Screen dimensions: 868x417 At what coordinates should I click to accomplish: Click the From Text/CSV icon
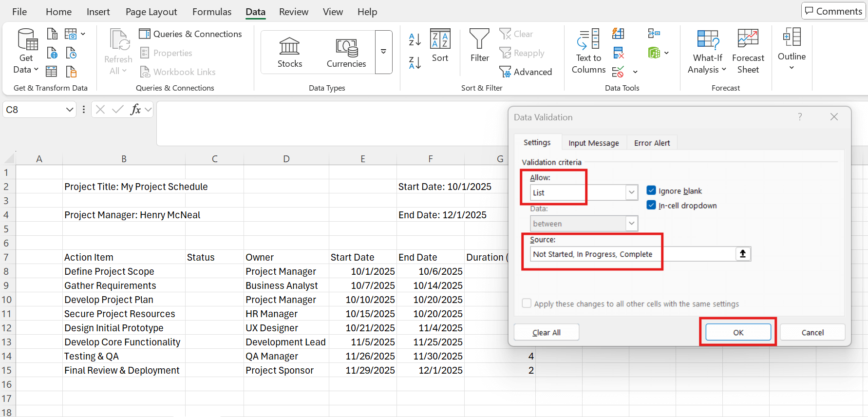point(52,34)
